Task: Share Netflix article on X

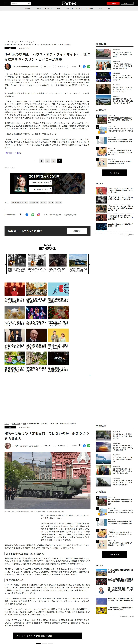Action: click(80, 67)
